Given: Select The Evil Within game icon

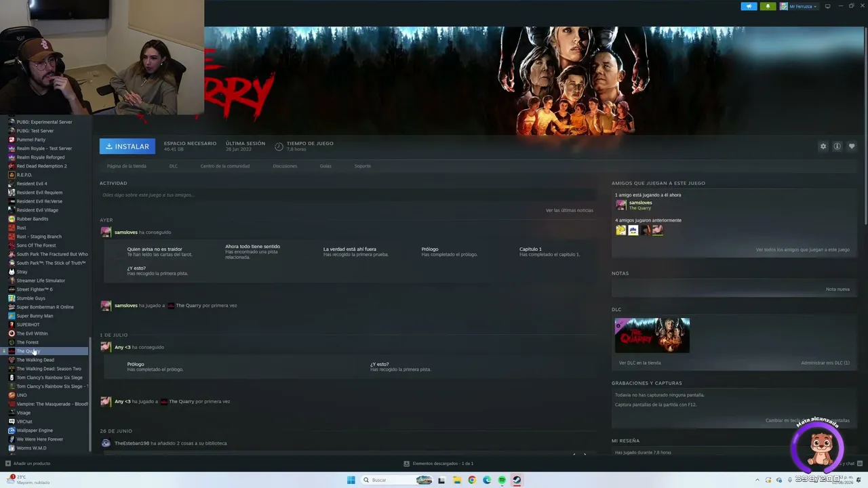Looking at the screenshot, I should pos(12,333).
